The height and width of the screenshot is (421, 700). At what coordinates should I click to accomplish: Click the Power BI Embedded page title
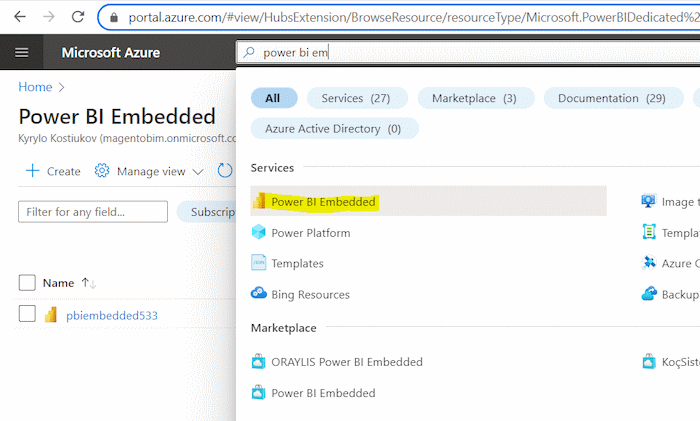point(117,117)
